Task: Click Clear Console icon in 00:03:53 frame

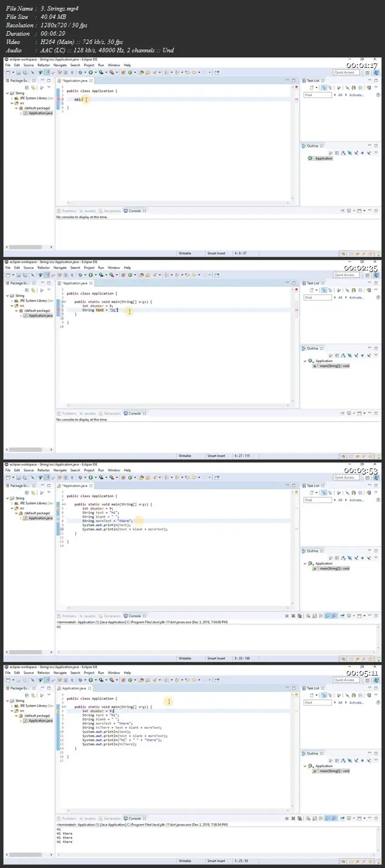Action: 308,616
